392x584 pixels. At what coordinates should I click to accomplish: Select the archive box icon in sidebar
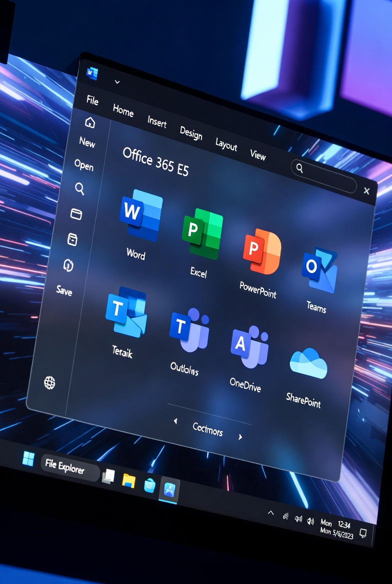point(72,239)
